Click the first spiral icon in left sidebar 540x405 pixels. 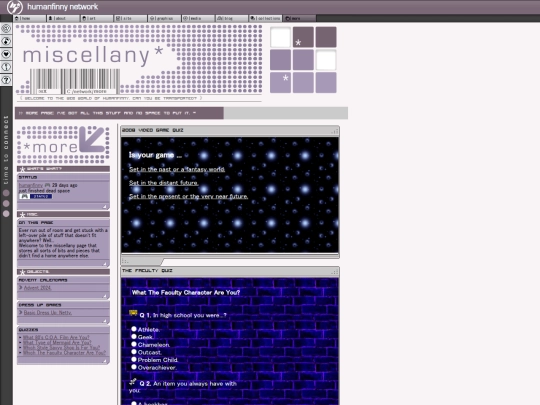(6, 29)
